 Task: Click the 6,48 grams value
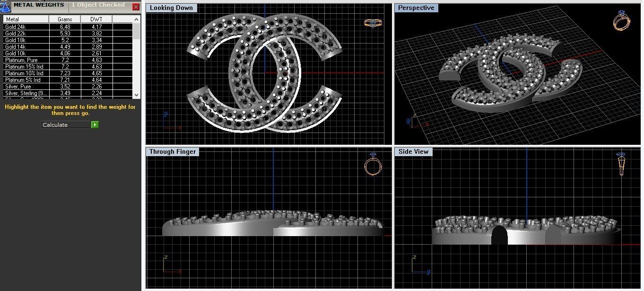pos(65,27)
